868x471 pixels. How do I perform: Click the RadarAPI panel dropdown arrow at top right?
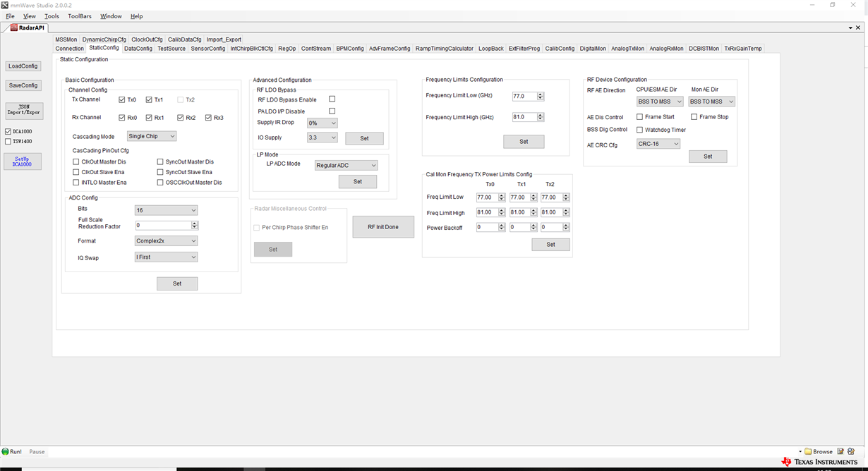850,27
